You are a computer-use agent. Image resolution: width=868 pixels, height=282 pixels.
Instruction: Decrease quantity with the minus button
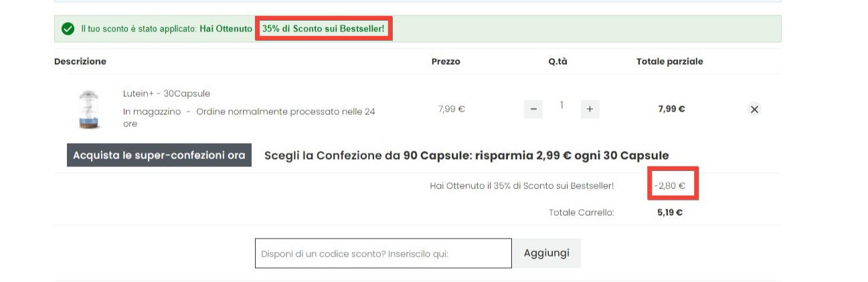tap(533, 110)
